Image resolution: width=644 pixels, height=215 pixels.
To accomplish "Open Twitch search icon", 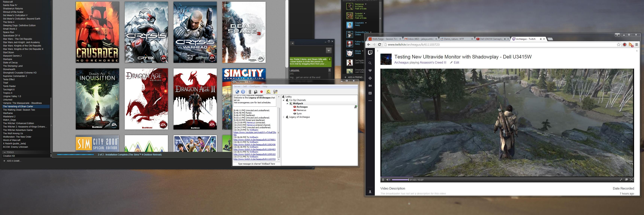I will (x=370, y=63).
